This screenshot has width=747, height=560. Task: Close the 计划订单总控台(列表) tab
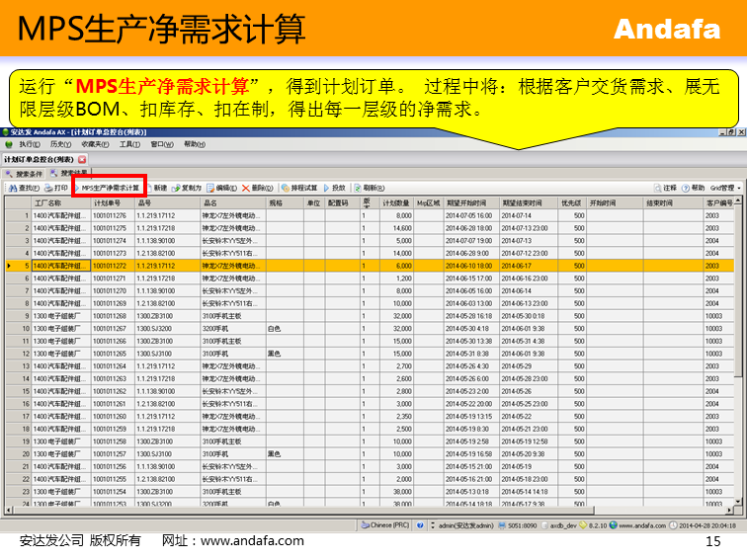82,158
